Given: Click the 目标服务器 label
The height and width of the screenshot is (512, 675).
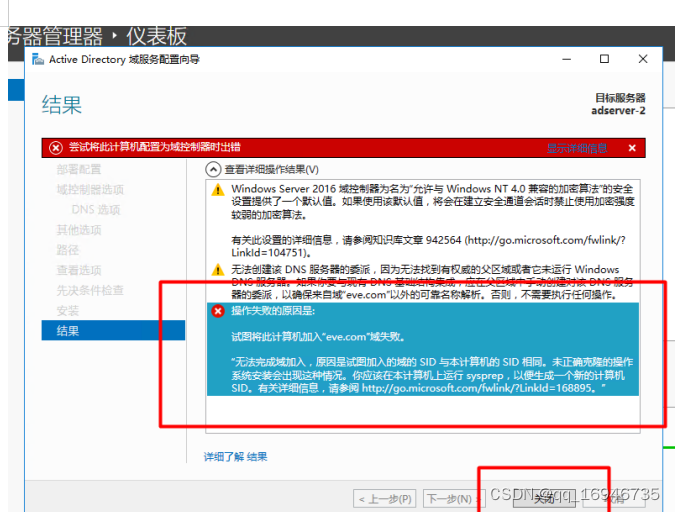Looking at the screenshot, I should pos(620,98).
